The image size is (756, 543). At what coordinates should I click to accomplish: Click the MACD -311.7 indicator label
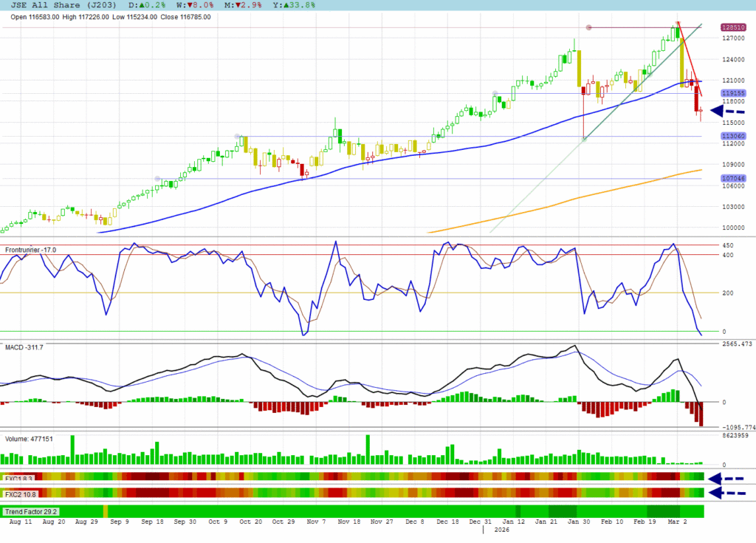tap(24, 347)
